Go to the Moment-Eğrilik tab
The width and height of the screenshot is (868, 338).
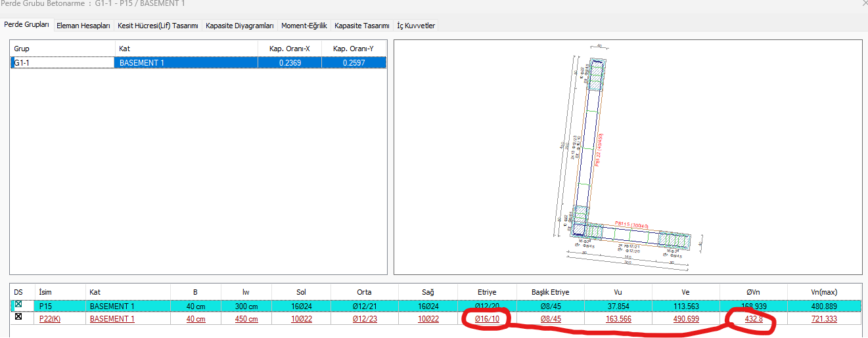point(304,26)
